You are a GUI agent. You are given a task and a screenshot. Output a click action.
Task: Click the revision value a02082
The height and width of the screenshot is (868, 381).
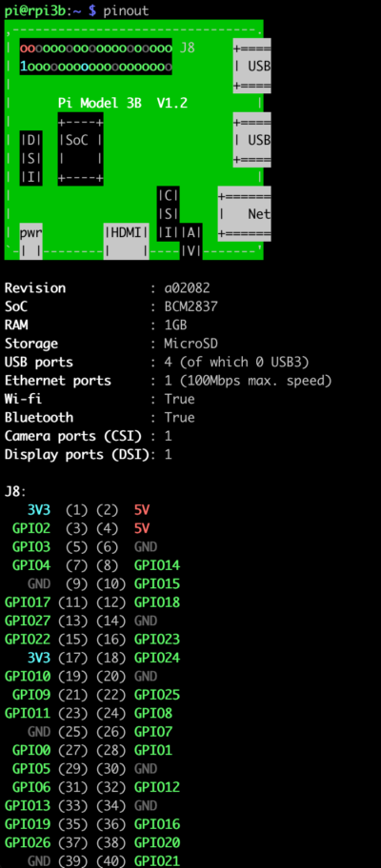coord(188,287)
